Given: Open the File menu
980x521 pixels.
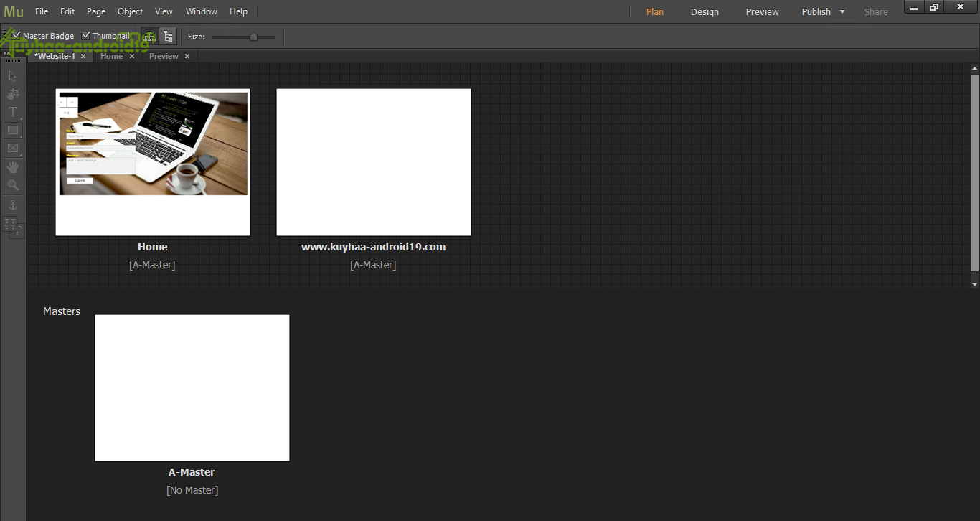Looking at the screenshot, I should [42, 11].
